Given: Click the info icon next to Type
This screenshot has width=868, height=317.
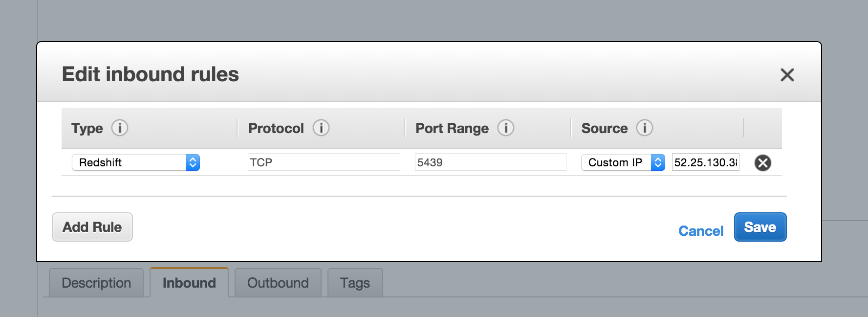Looking at the screenshot, I should [120, 128].
